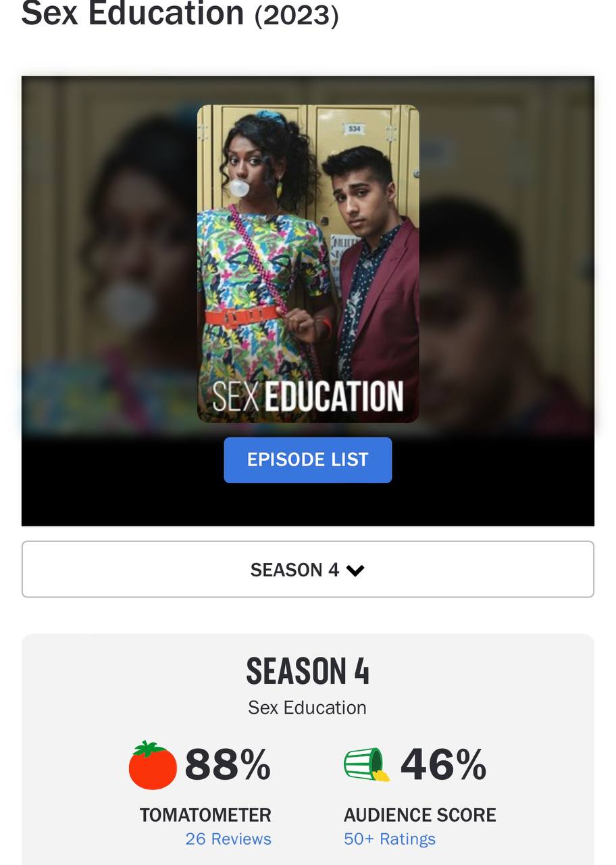Click the 88% Tomatometer score
Image resolution: width=616 pixels, height=865 pixels.
pyautogui.click(x=228, y=765)
